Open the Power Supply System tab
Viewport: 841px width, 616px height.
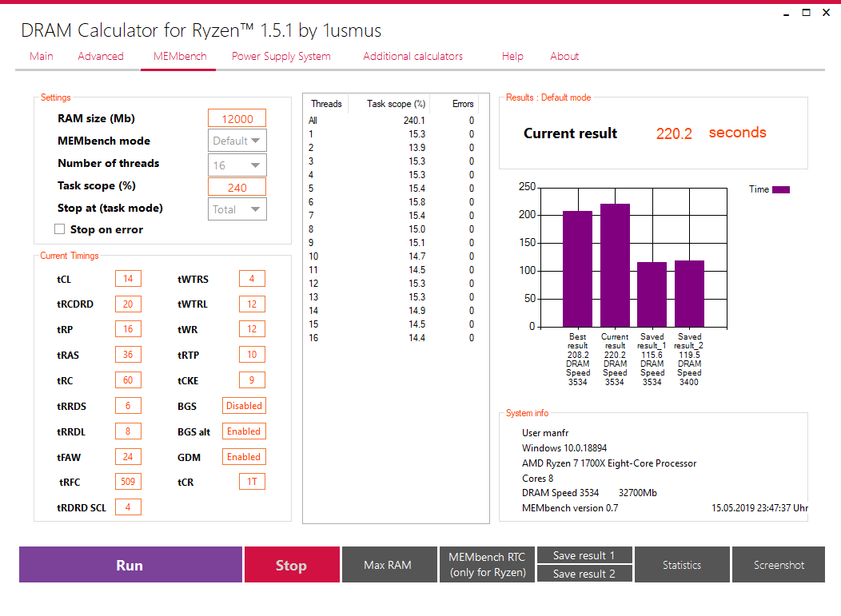[281, 56]
